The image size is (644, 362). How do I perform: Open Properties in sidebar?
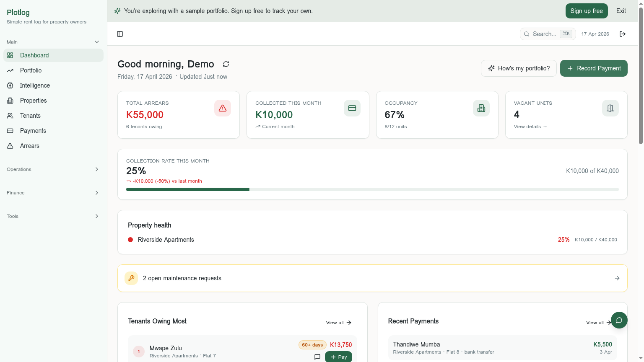click(x=53, y=101)
